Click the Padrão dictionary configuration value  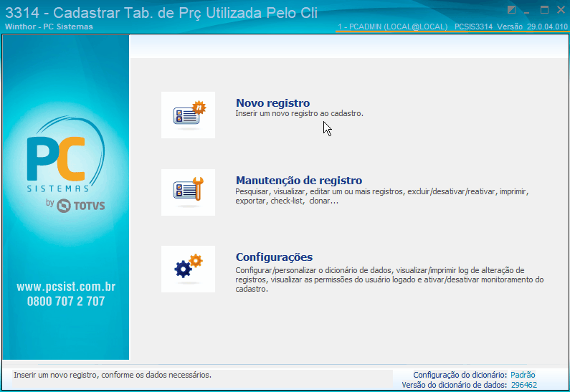point(523,375)
